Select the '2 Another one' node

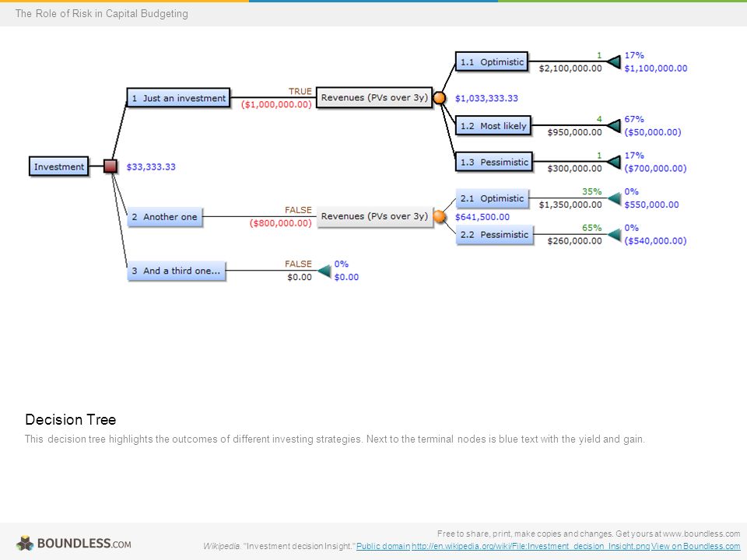click(x=165, y=217)
